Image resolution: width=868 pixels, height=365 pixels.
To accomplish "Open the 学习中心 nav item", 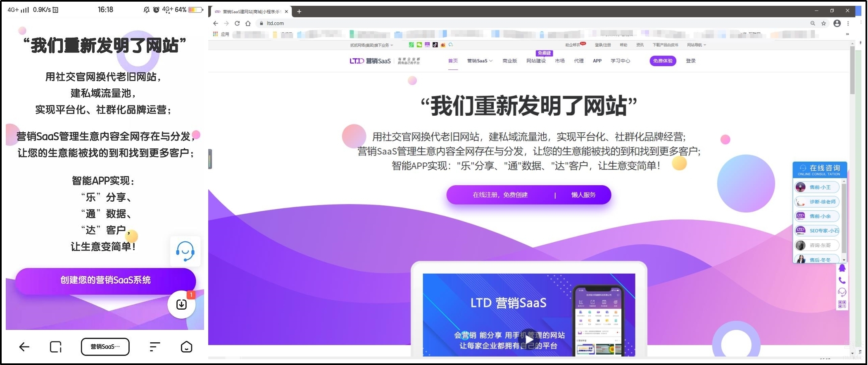I will (x=621, y=61).
